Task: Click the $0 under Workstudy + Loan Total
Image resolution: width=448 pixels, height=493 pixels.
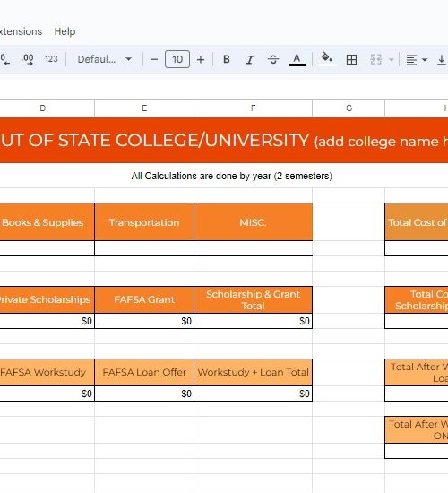Action: (254, 394)
